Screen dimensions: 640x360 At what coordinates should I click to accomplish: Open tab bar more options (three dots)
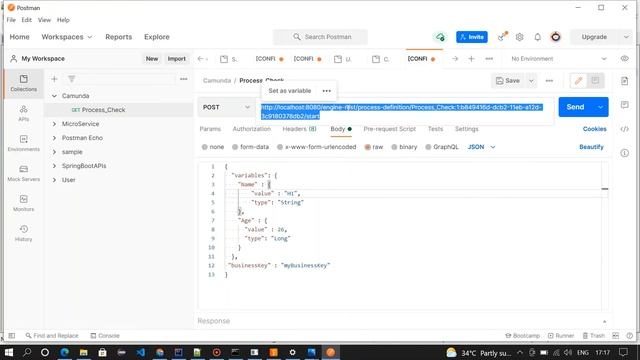click(489, 59)
